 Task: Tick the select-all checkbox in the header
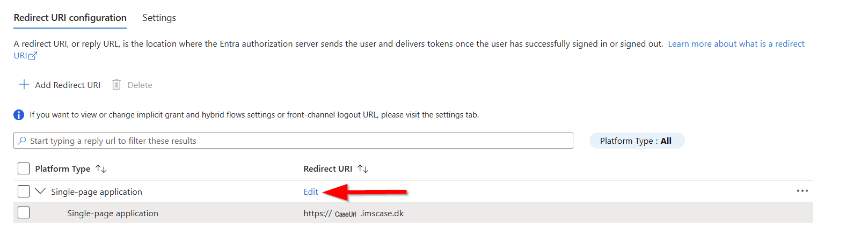[x=24, y=169]
